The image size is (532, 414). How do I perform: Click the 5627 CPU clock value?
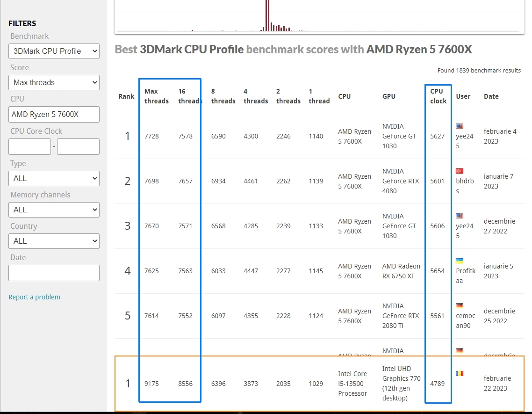438,136
